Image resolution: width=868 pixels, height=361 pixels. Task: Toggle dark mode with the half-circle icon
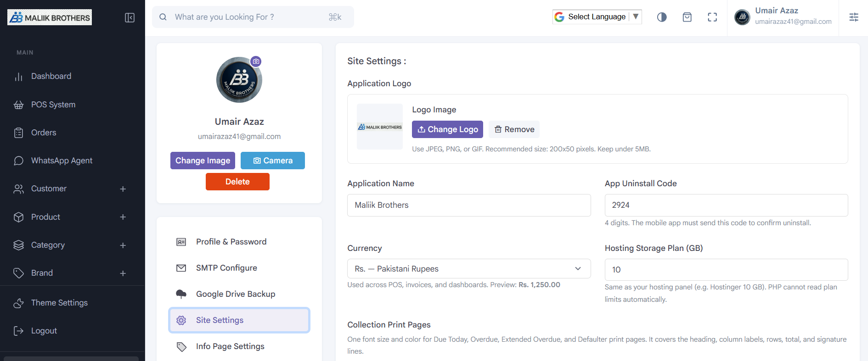click(662, 17)
